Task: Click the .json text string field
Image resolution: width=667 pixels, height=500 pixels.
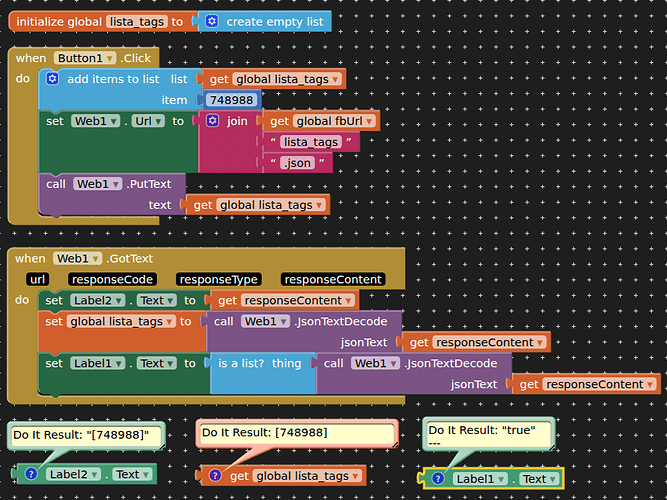Action: click(x=297, y=163)
